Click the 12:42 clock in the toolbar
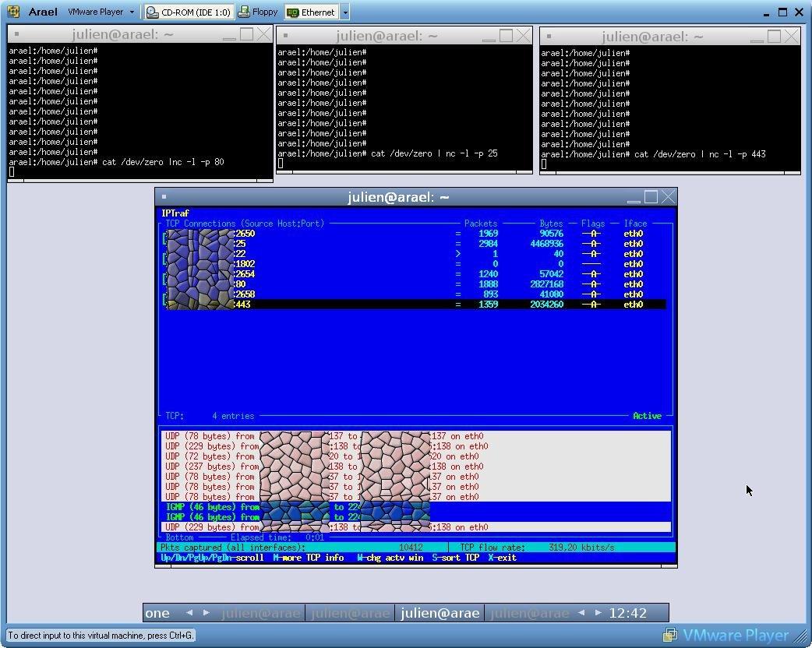This screenshot has width=812, height=648. coord(627,613)
